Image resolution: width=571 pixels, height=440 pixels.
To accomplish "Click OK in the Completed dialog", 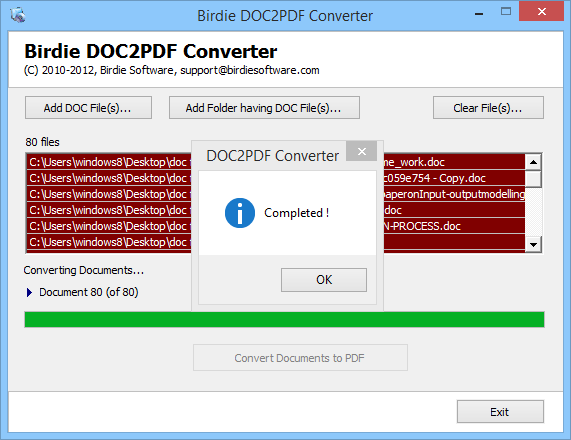I will (324, 280).
